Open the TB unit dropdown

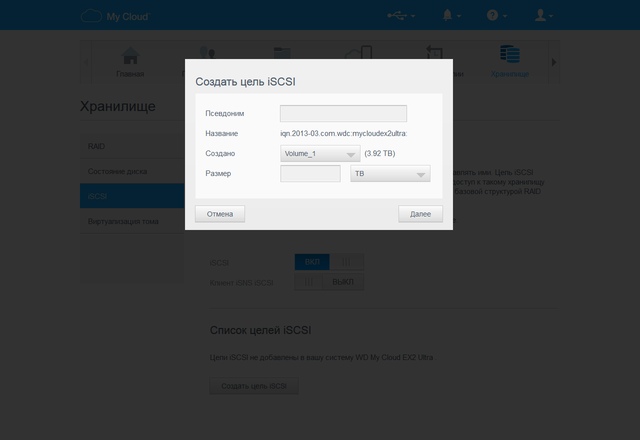[x=390, y=173]
